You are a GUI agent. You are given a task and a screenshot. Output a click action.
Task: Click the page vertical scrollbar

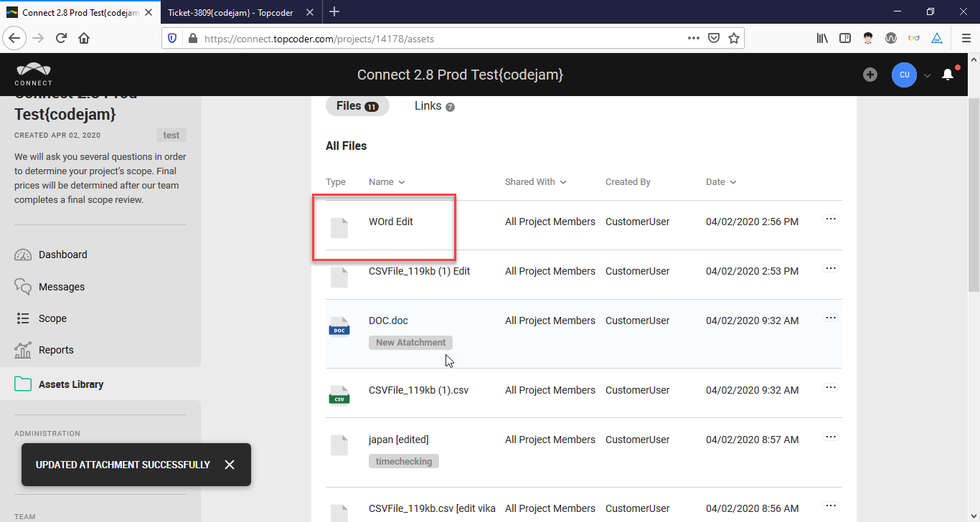[x=974, y=194]
